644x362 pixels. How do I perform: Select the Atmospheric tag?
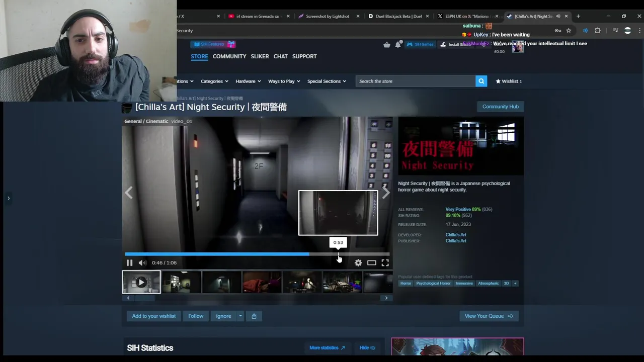pyautogui.click(x=488, y=283)
